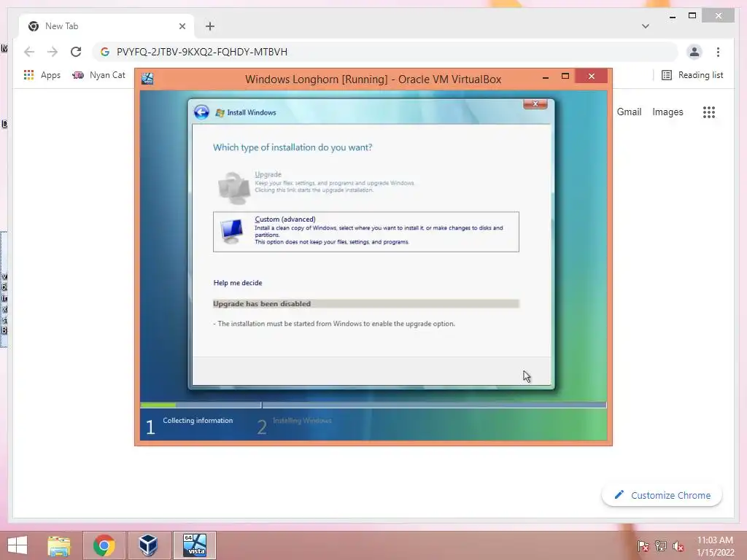747x560 pixels.
Task: Close the New Tab tab
Action: 182,26
